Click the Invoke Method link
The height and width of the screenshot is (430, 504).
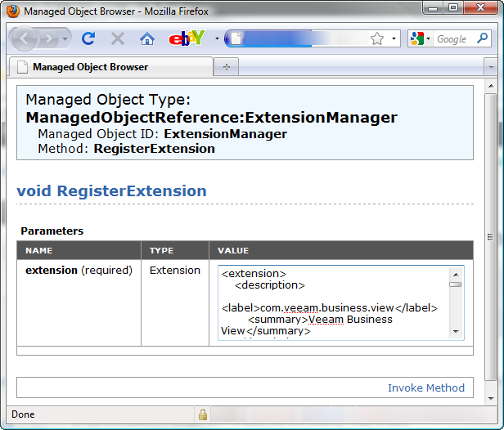pos(425,387)
